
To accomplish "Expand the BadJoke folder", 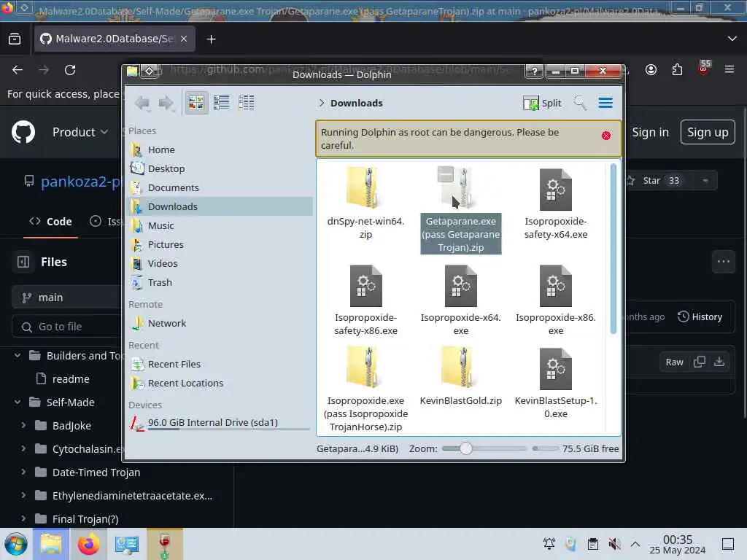I will click(23, 425).
